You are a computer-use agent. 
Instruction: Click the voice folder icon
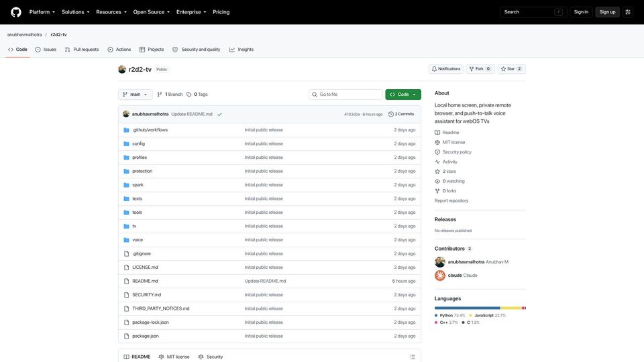(x=127, y=240)
